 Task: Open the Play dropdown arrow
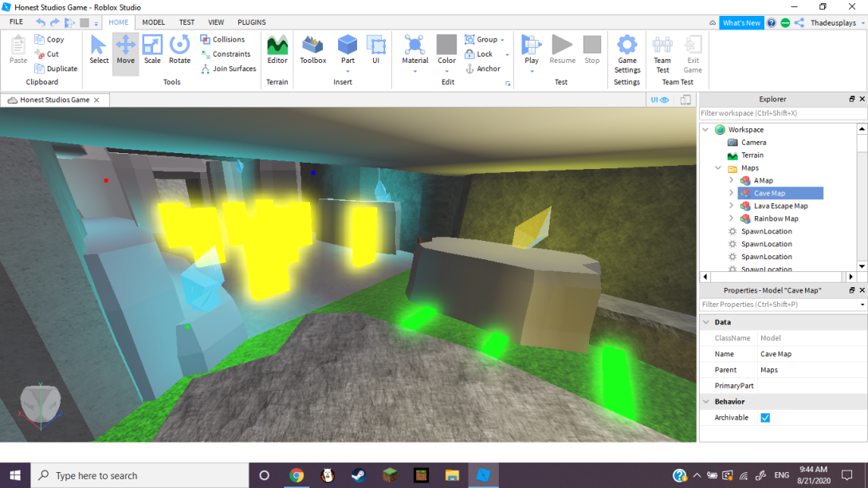(532, 71)
